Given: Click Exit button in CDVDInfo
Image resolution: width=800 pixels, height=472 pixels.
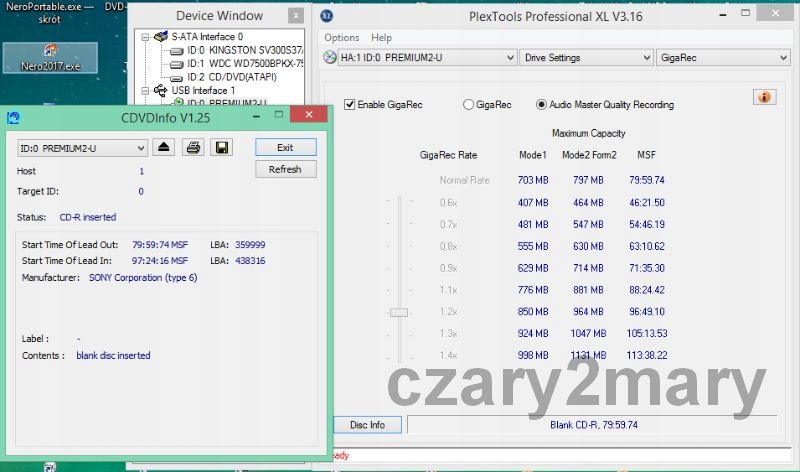Looking at the screenshot, I should click(x=285, y=147).
